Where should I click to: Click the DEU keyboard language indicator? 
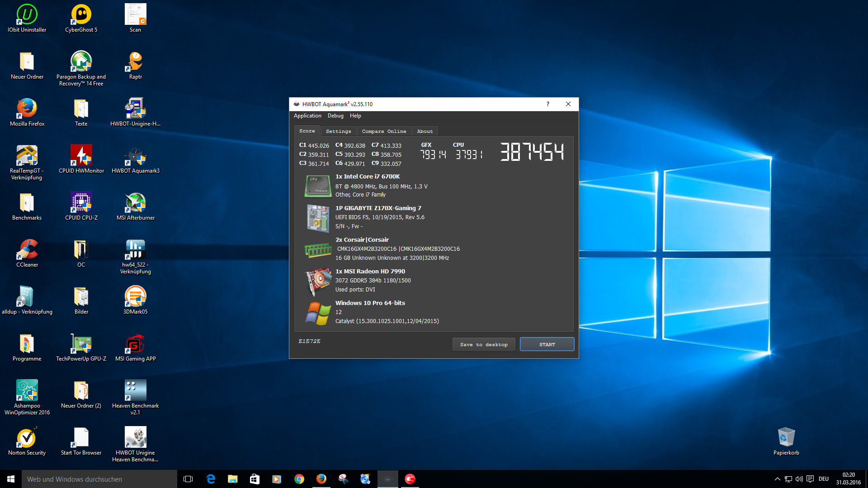point(824,479)
